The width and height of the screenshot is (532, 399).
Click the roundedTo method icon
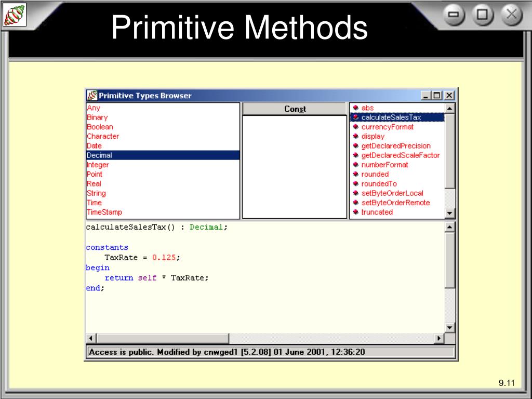pos(355,183)
